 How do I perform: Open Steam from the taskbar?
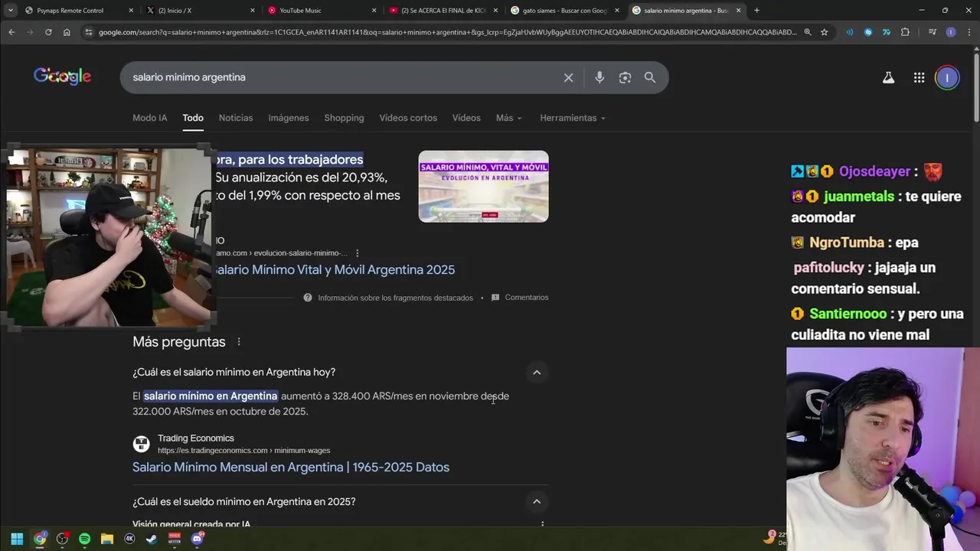(152, 539)
